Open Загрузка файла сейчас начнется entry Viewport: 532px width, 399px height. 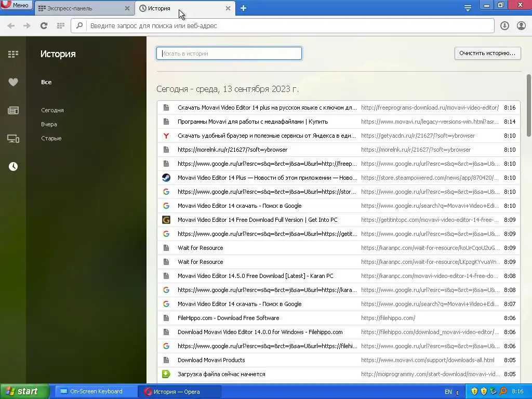point(221,374)
